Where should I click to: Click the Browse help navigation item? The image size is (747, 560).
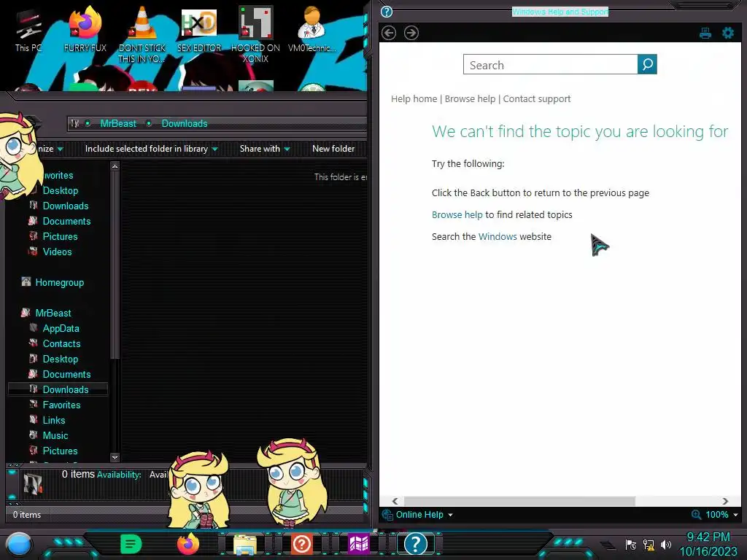pyautogui.click(x=471, y=99)
